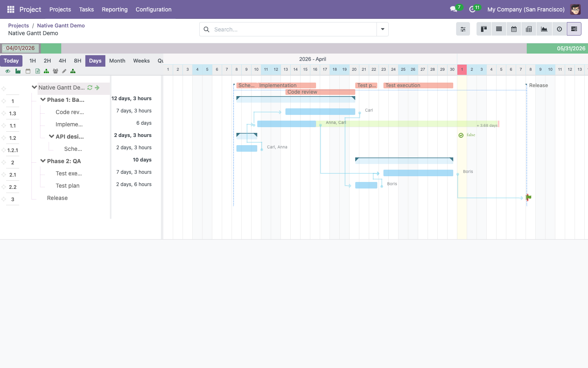Open the conversations messages icon

(453, 9)
